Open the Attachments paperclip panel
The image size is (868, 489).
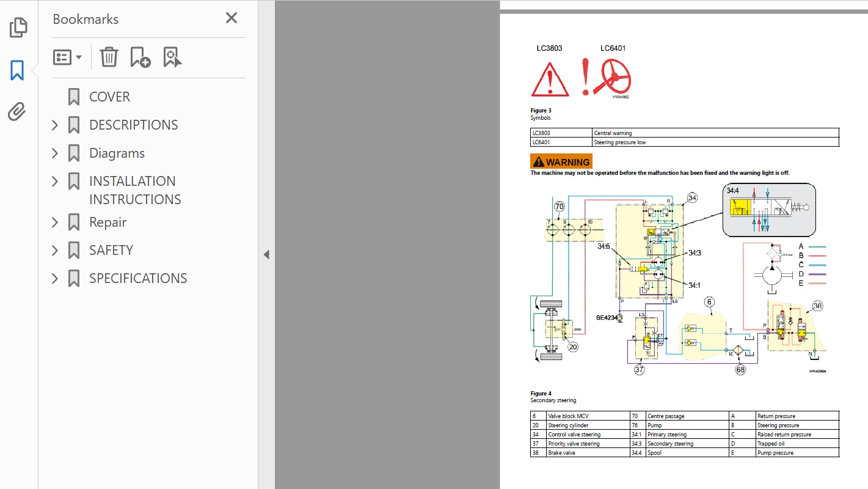click(x=17, y=112)
